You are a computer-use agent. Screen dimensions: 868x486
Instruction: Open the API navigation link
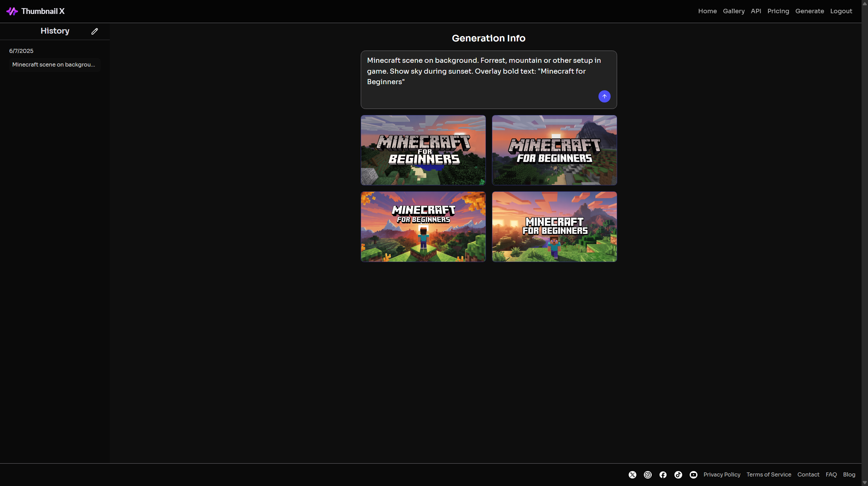pyautogui.click(x=756, y=11)
